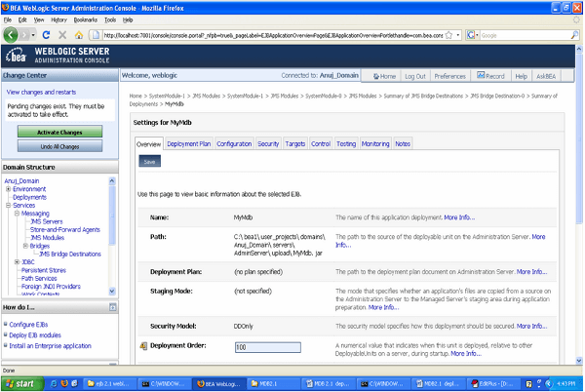The image size is (585, 392).
Task: Click the bea logo in the banner
Action: (16, 56)
